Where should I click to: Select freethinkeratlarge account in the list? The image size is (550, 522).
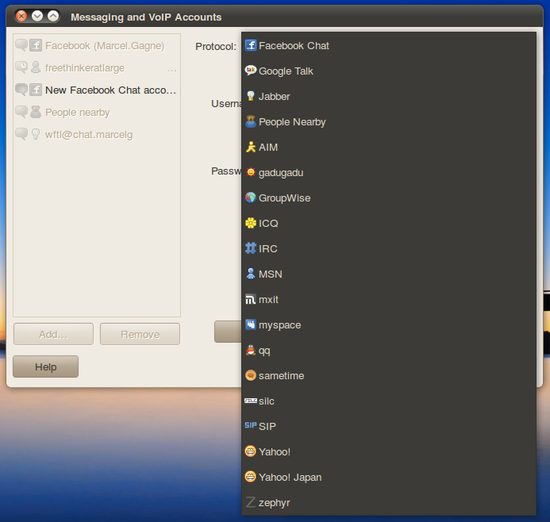pos(97,67)
